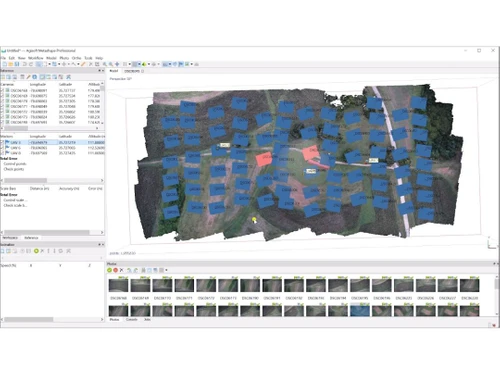
Task: Click the Delete Selection X icon in main toolbar
Action: click(91, 64)
